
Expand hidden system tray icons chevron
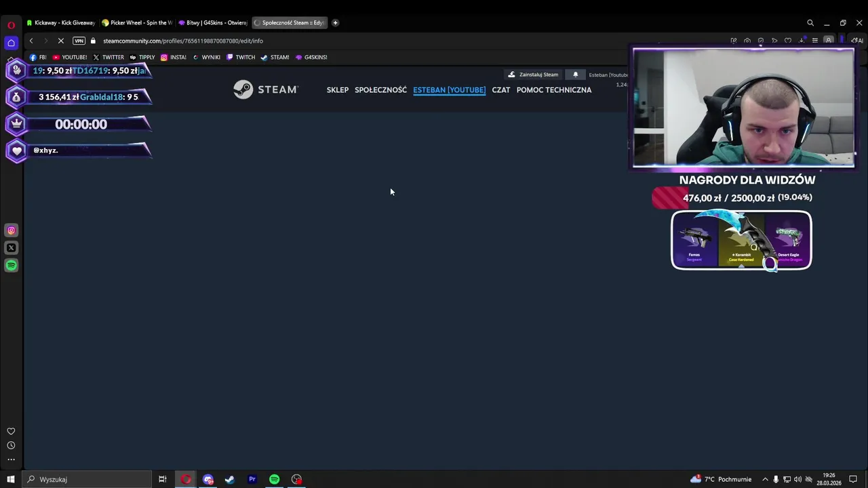[x=766, y=479]
